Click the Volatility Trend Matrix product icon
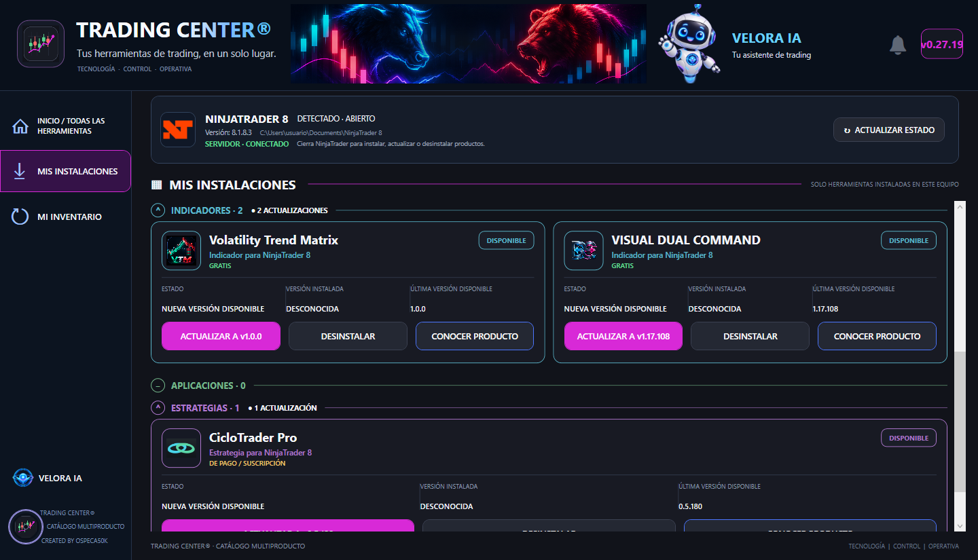The width and height of the screenshot is (978, 560). coord(181,250)
